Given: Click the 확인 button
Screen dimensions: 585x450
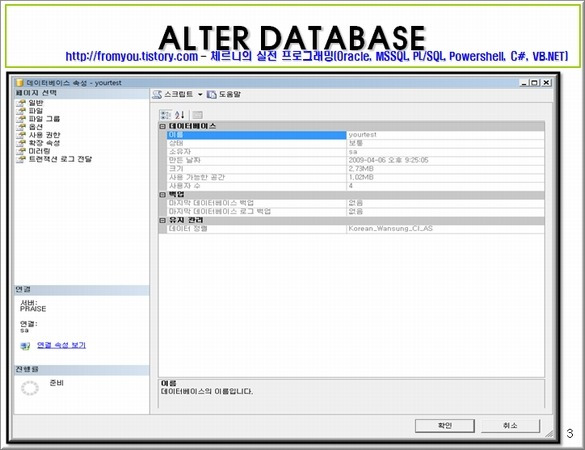Looking at the screenshot, I should tap(445, 426).
